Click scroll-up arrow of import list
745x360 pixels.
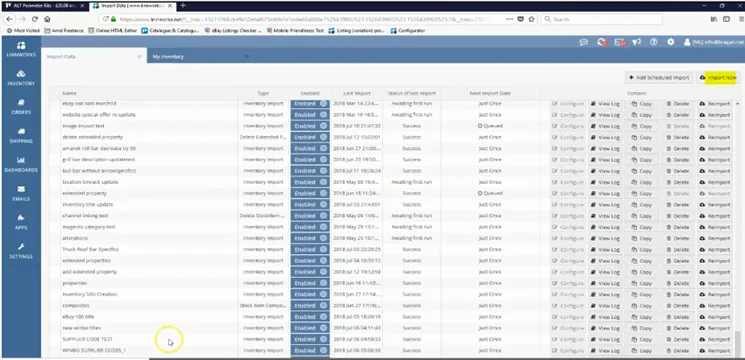click(x=737, y=104)
